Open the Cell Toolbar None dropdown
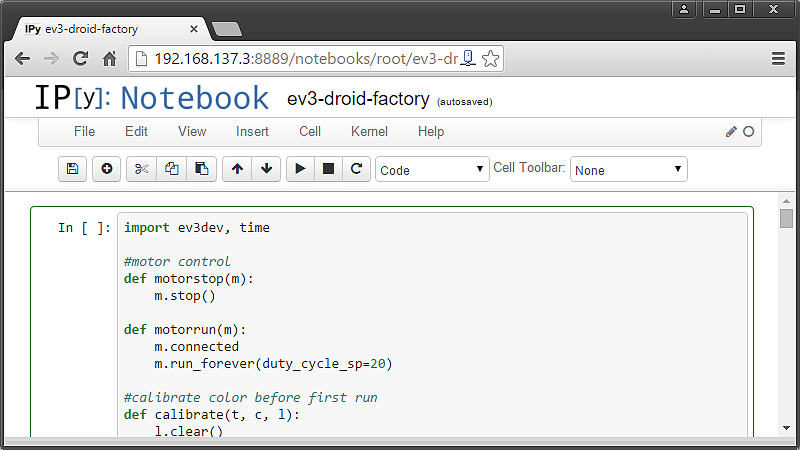Viewport: 800px width, 450px height. 629,169
